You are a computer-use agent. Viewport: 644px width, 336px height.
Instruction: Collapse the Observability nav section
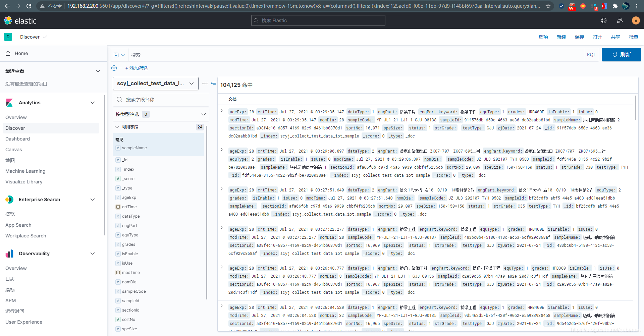pos(93,254)
